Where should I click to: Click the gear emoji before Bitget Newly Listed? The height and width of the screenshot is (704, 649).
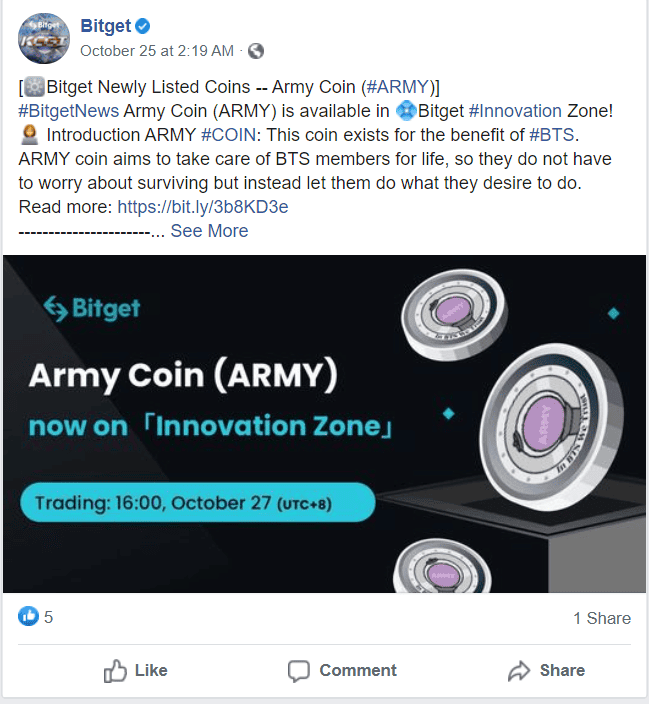pyautogui.click(x=35, y=87)
